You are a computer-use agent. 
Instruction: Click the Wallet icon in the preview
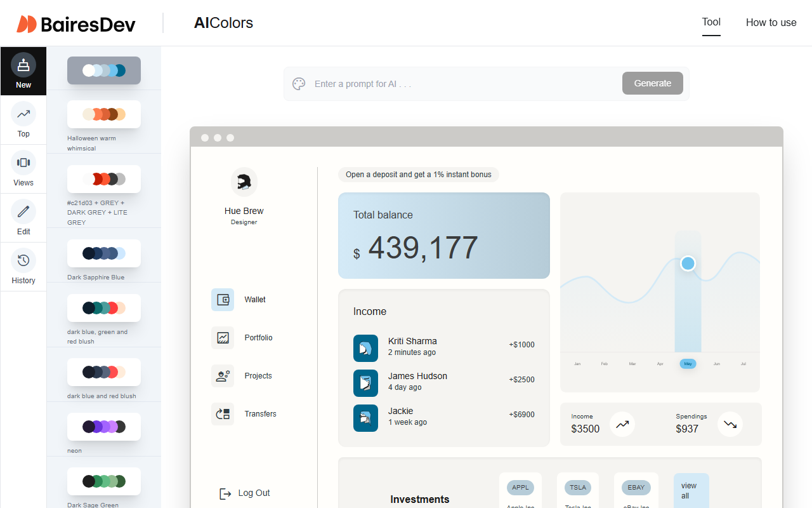pos(223,300)
